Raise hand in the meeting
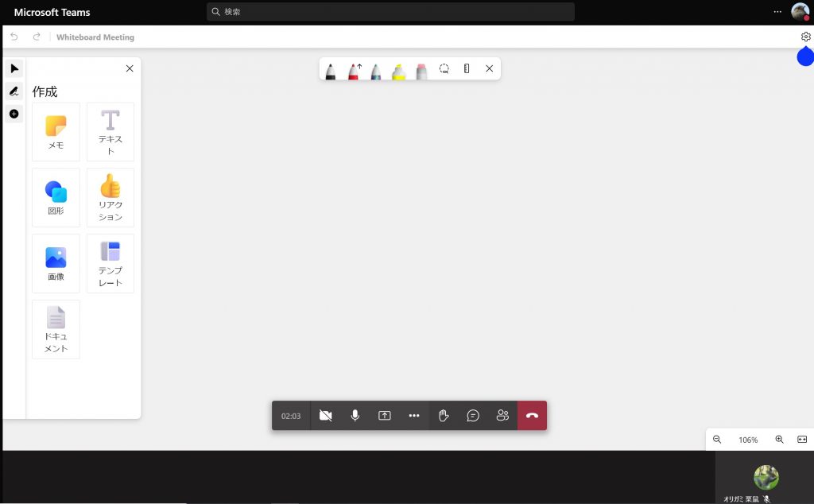Viewport: 814px width, 504px height. click(x=444, y=416)
